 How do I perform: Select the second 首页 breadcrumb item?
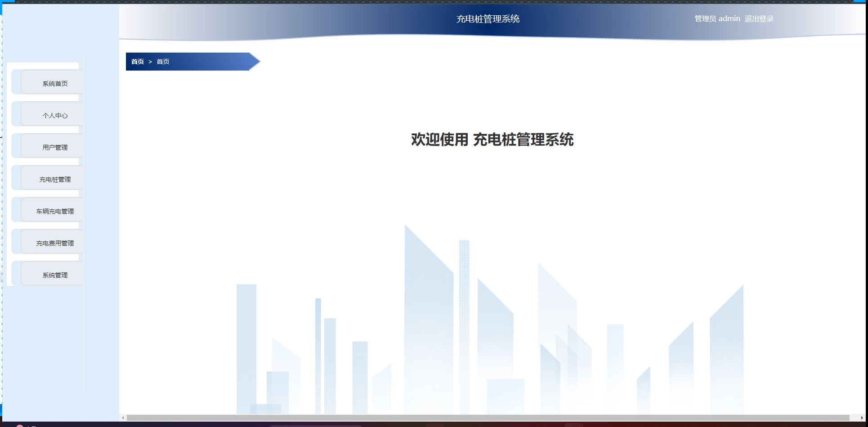tap(163, 62)
